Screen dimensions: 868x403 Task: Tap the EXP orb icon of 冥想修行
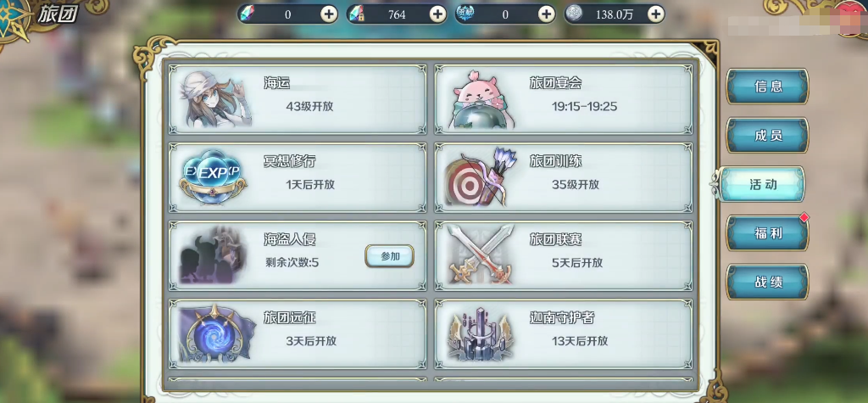click(213, 177)
